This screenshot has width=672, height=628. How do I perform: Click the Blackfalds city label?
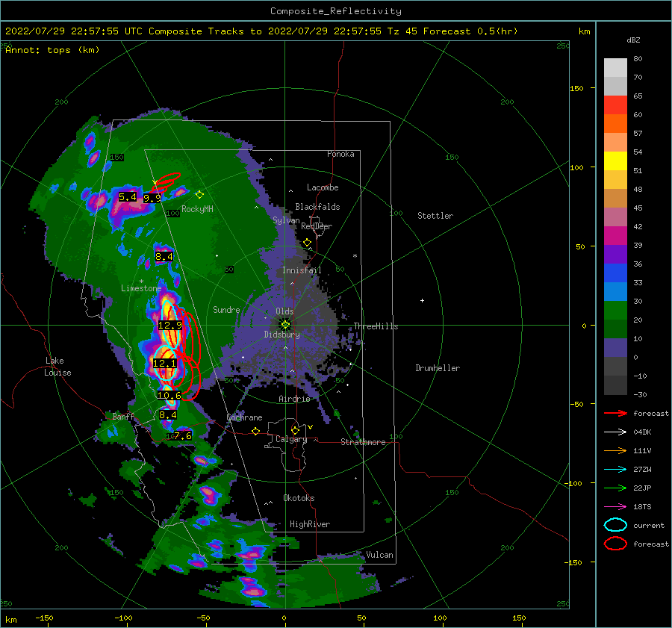(x=317, y=207)
